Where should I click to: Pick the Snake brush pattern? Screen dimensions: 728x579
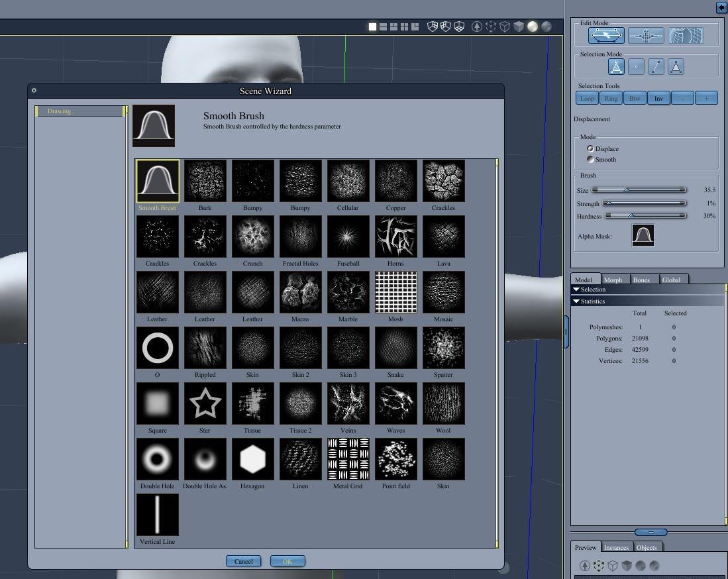click(396, 348)
